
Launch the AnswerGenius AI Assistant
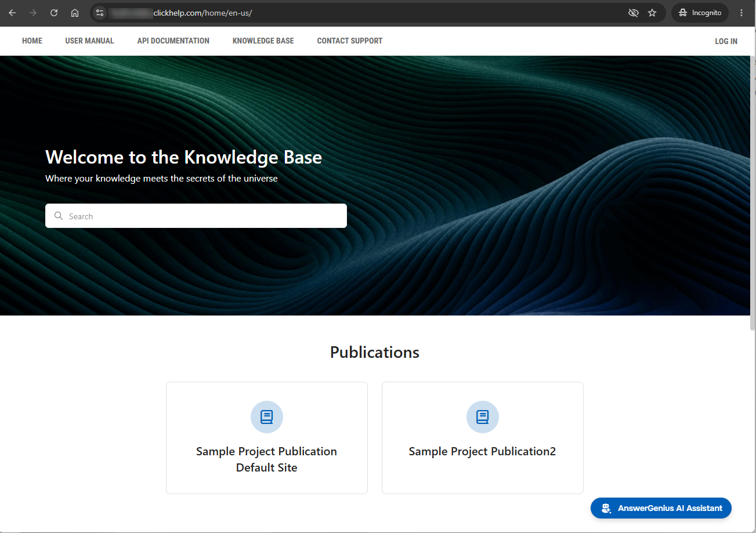pos(661,508)
